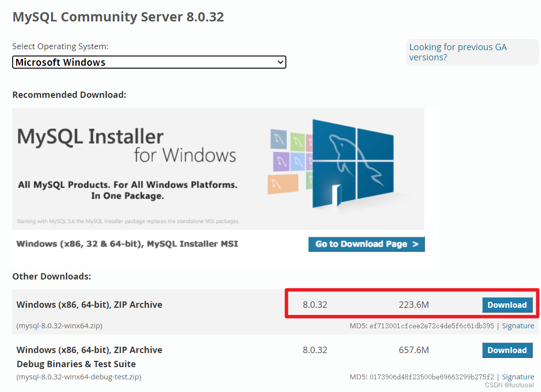Open the previous GA versions link
541x392 pixels.
[458, 52]
